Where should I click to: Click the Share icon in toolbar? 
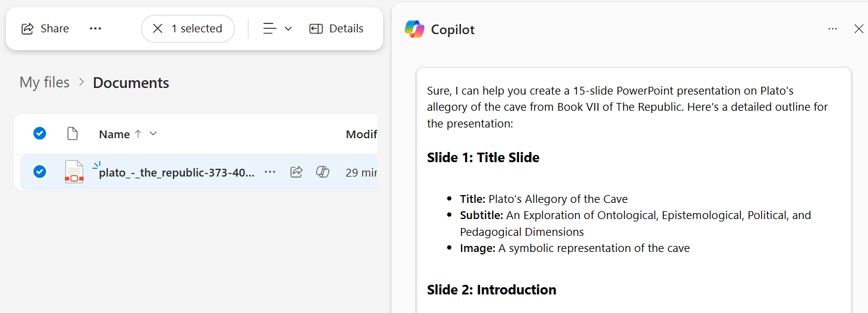point(28,29)
